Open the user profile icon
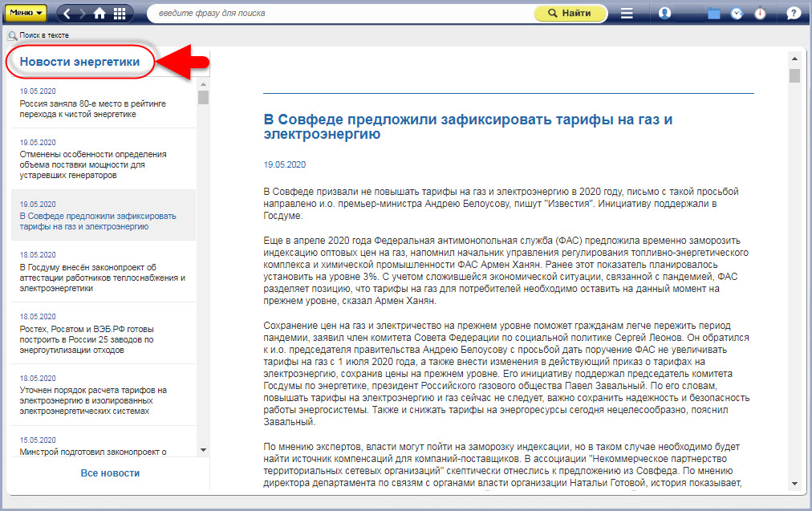 664,14
